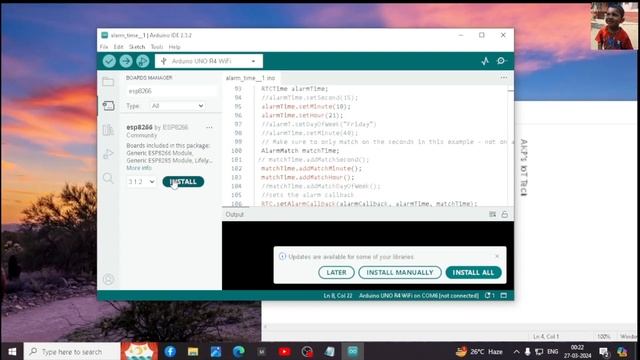Open the esp8266 version dropdown
Viewport: 640px width, 360px height.
pyautogui.click(x=141, y=182)
